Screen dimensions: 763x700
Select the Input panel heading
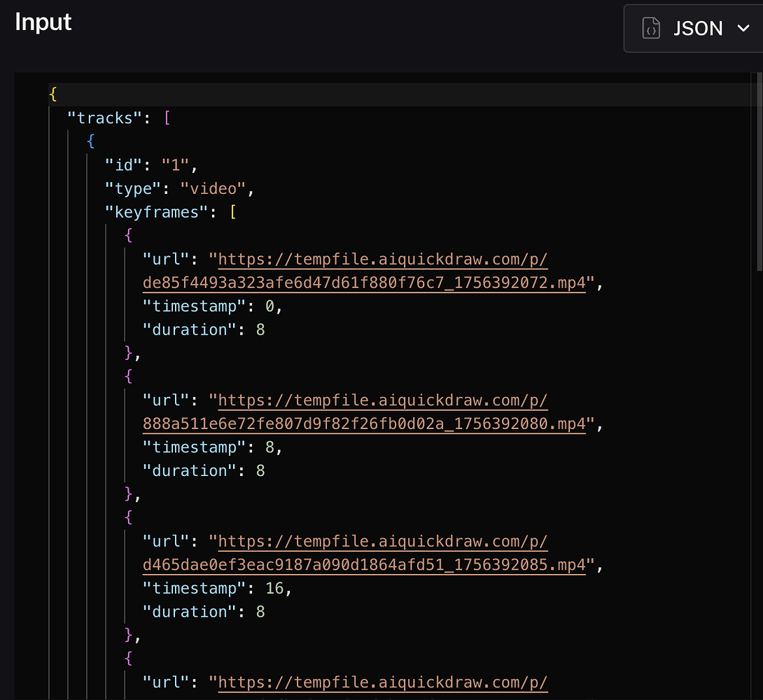43,22
